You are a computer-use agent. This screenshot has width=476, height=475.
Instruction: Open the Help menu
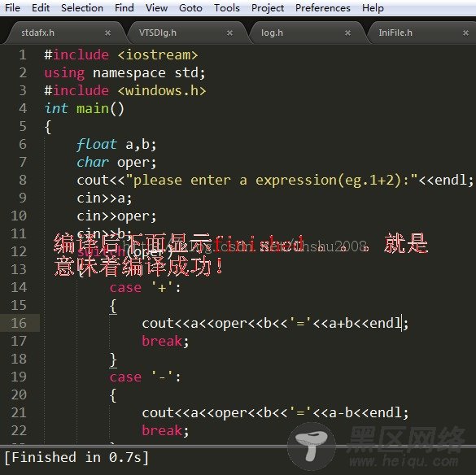pyautogui.click(x=373, y=8)
